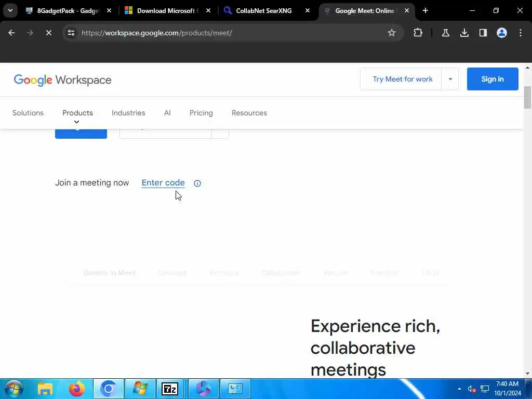Image resolution: width=532 pixels, height=399 pixels.
Task: Launch Firefox from the taskbar
Action: [x=77, y=389]
